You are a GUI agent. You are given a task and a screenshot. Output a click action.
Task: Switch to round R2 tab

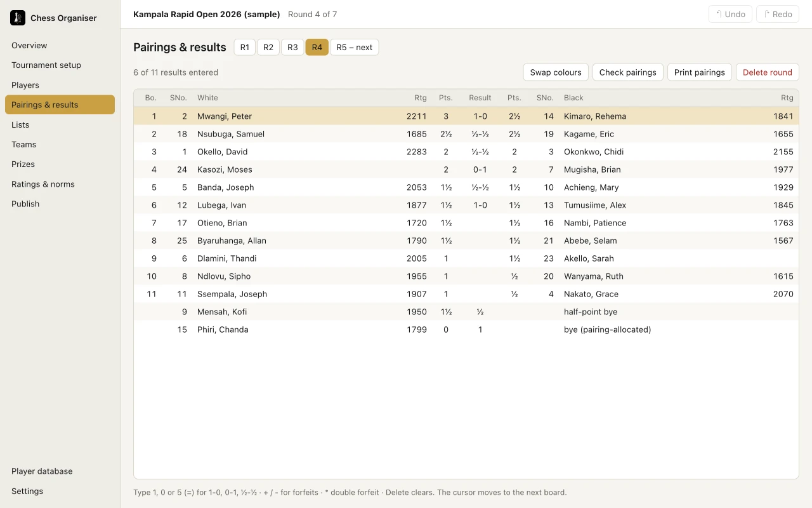pos(268,48)
